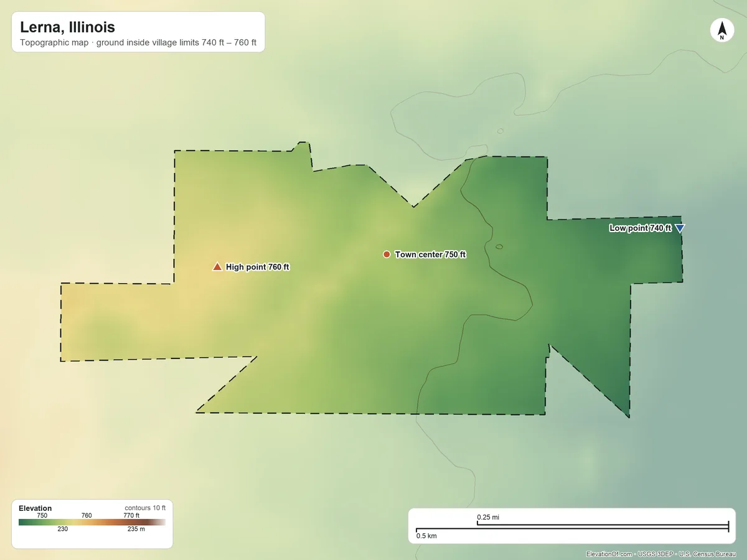This screenshot has width=747, height=560.
Task: Click the "235 m" legend label
Action: click(x=136, y=530)
